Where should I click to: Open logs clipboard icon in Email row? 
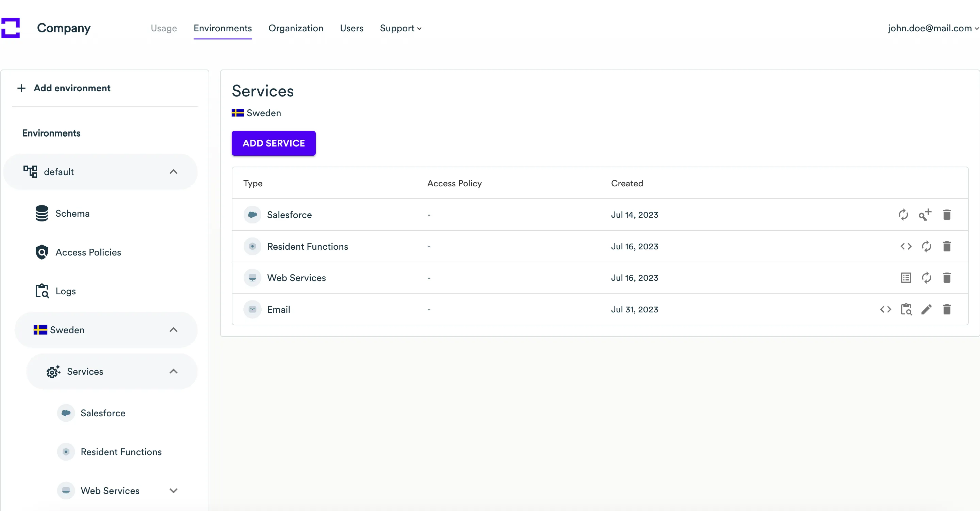coord(906,310)
